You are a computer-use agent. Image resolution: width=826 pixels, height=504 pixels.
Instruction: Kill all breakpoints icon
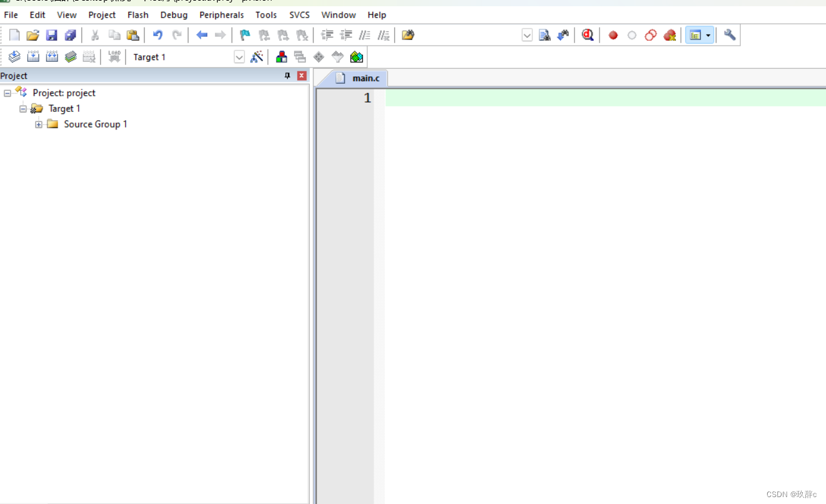click(670, 35)
